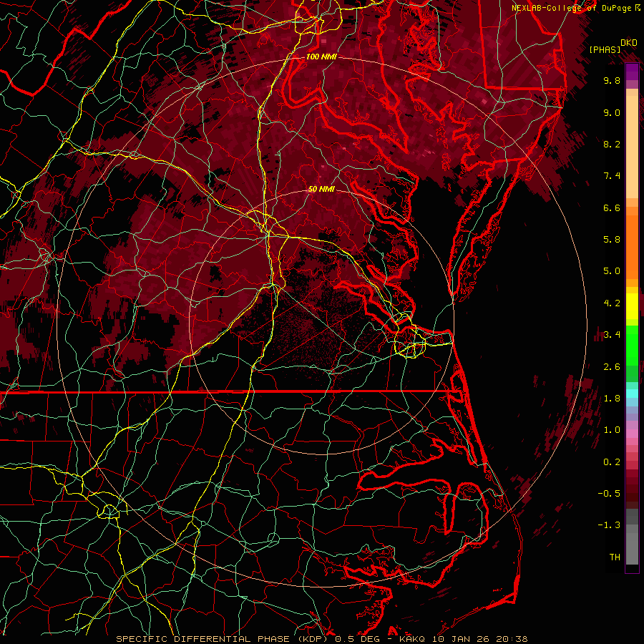The width and height of the screenshot is (644, 644).
Task: Click the bright green color bar band
Action: (632, 345)
